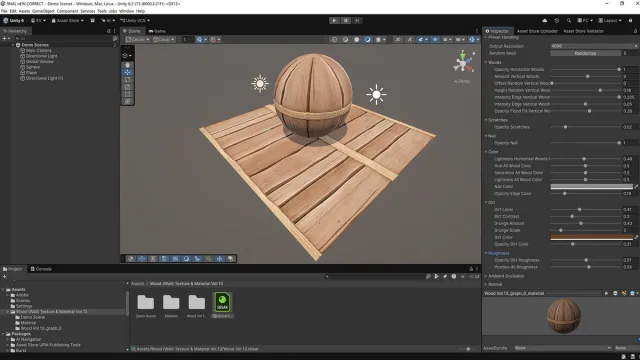Toggle the wireframe draw mode button
The image size is (640, 360).
point(334,40)
